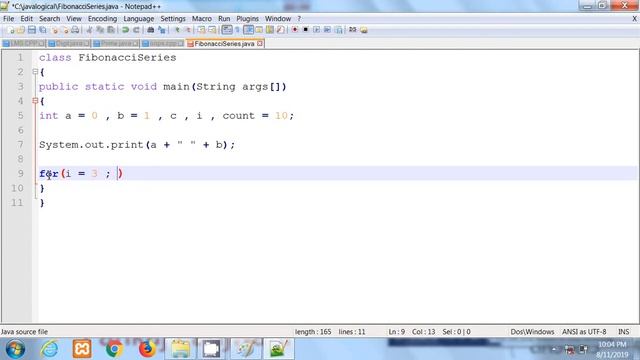Click the Print toolbar icon
This screenshot has height=360, width=640.
click(75, 30)
